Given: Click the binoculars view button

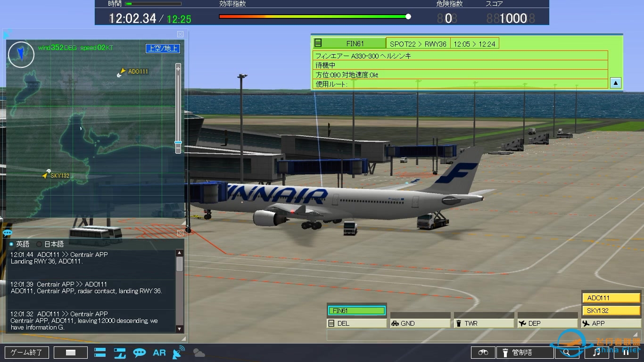Looking at the screenshot, I should tap(483, 352).
